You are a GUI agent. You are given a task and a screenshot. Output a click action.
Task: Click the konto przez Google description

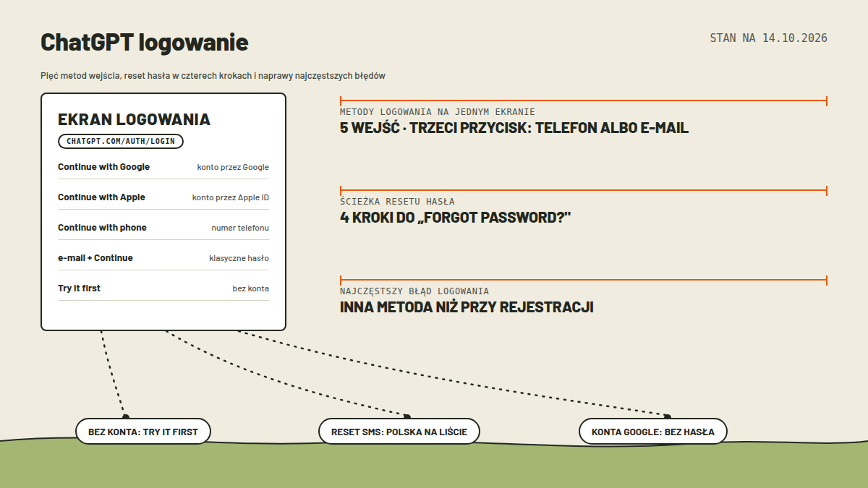pyautogui.click(x=233, y=167)
